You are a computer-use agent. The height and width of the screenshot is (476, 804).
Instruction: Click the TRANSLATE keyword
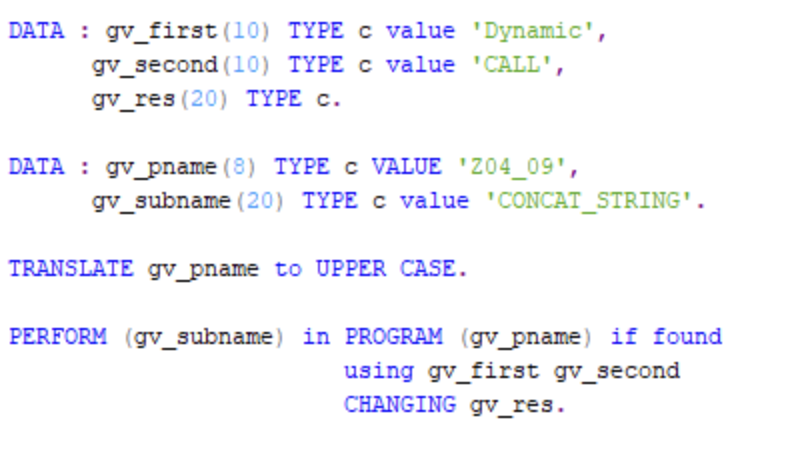[x=71, y=268]
